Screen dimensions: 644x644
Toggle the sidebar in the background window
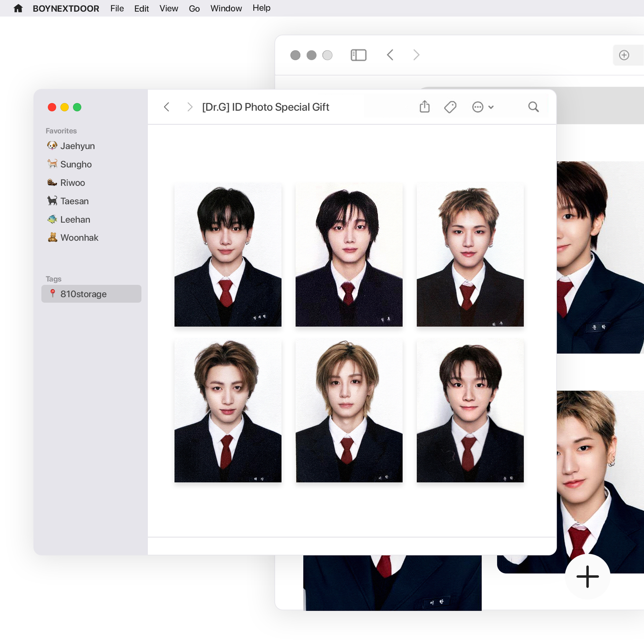(358, 55)
